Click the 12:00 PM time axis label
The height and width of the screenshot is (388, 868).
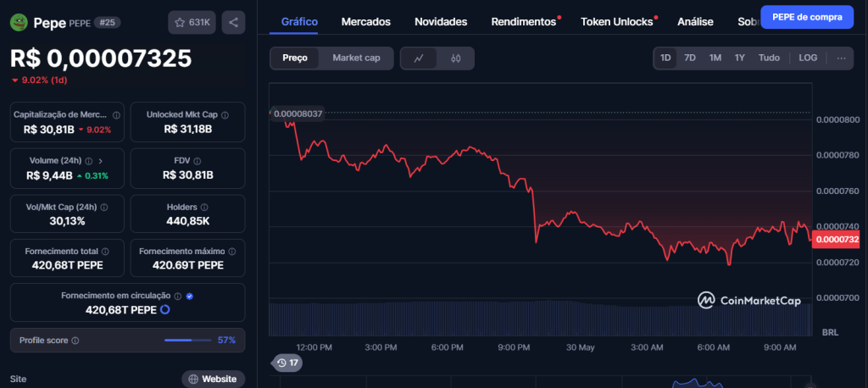tap(314, 347)
